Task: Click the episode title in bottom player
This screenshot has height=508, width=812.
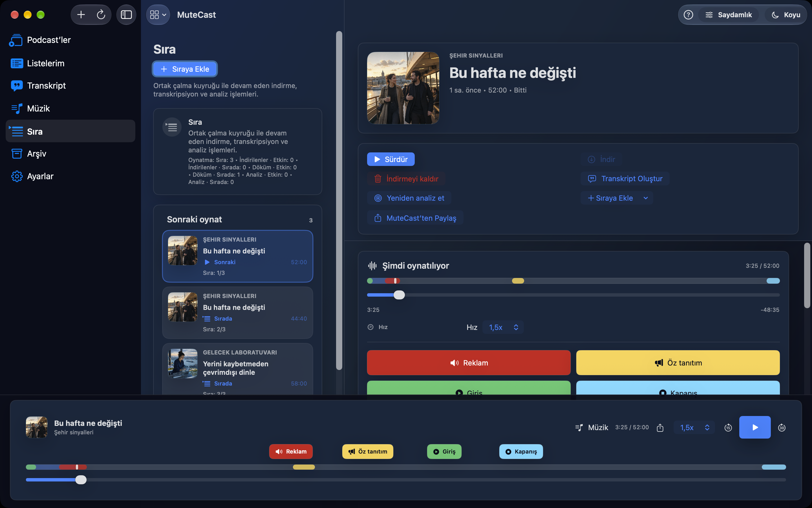Action: click(88, 423)
